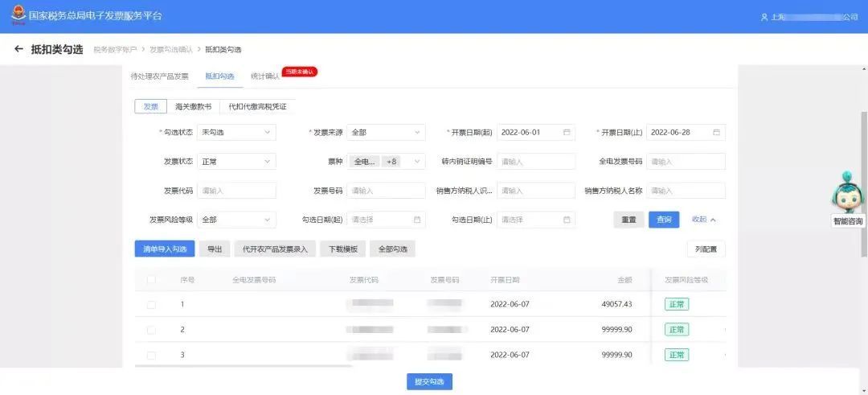Click the back arrow beside 抵扣类勾选
This screenshot has height=395, width=868.
coord(18,49)
